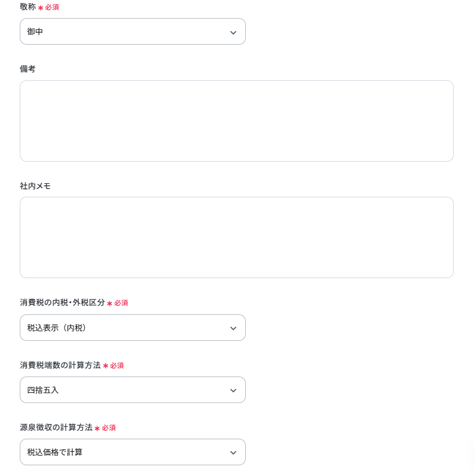Click the chevron arrow in 敬称 select
This screenshot has width=474, height=476.
[233, 32]
